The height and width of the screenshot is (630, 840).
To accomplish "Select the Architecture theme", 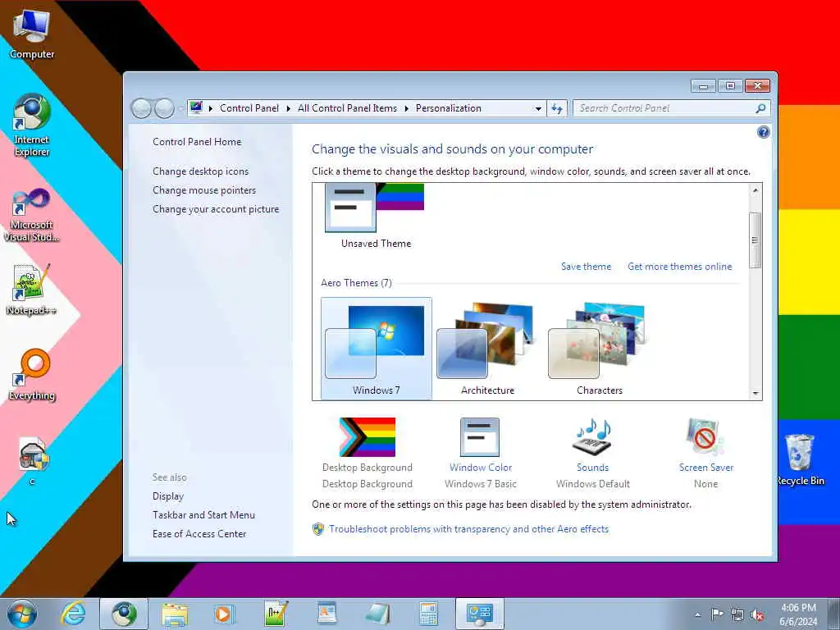I will 487,348.
